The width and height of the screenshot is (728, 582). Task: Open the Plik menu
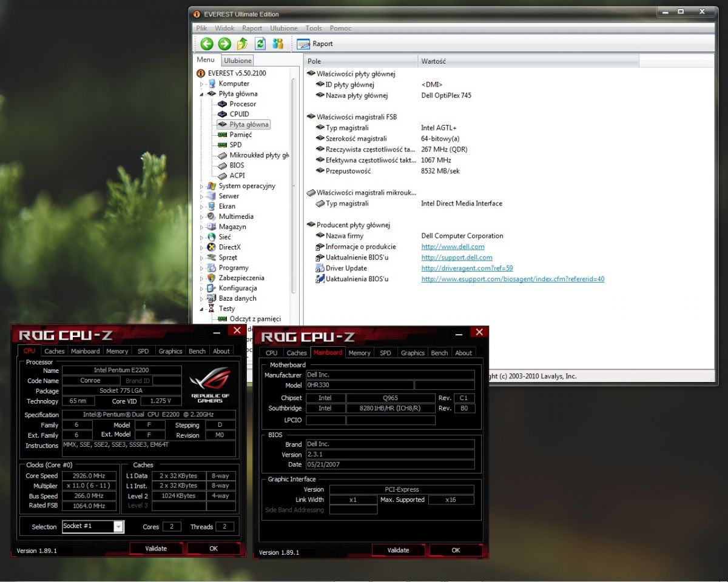tap(201, 28)
